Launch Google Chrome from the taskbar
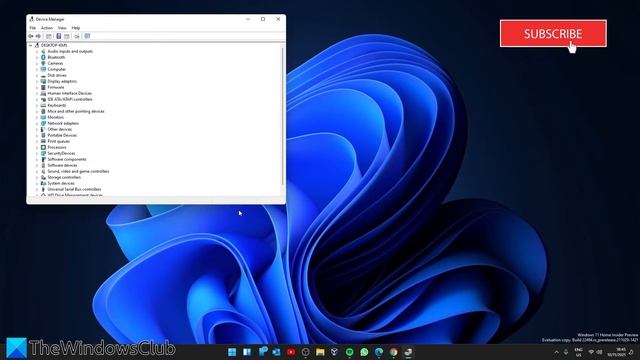Screen dimensions: 640x360 393,352
